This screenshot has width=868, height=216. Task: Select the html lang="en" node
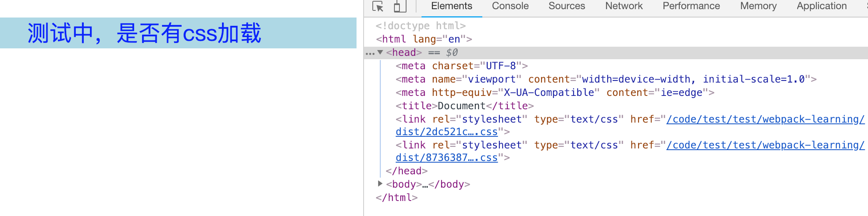(x=424, y=39)
